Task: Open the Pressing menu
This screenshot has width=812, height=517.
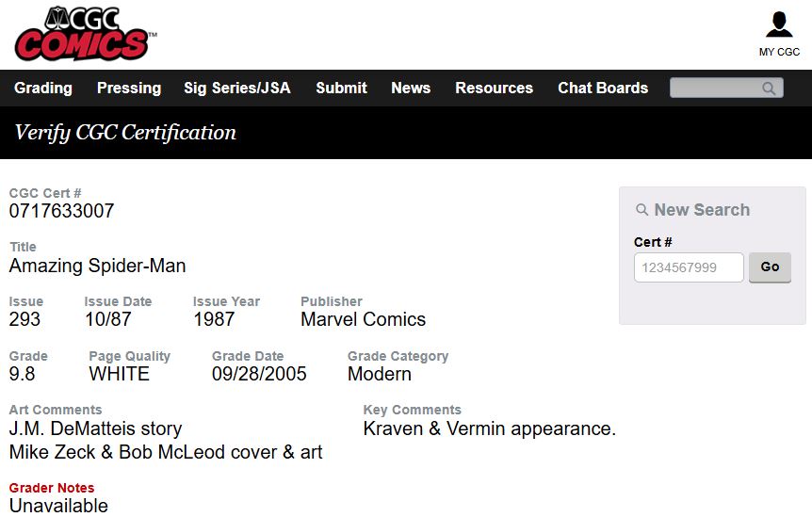Action: pos(129,88)
